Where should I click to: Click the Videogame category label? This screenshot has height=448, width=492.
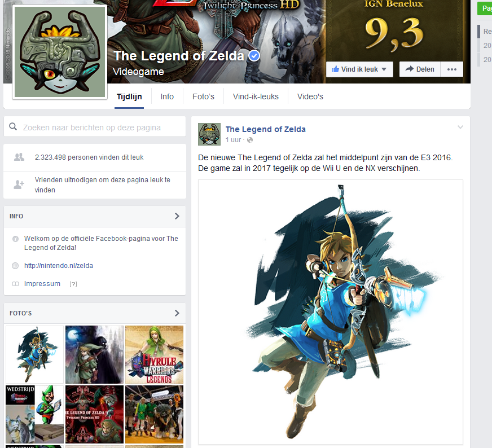138,72
